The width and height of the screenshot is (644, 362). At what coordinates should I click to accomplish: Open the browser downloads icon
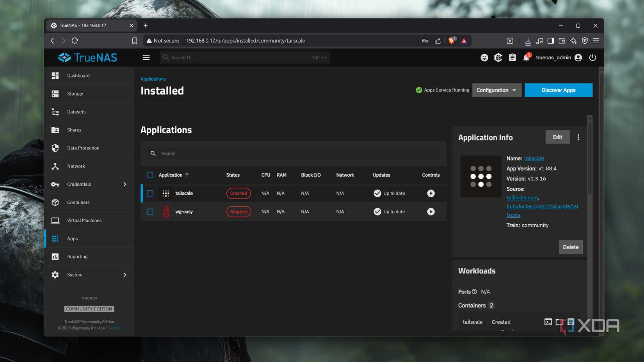(528, 41)
